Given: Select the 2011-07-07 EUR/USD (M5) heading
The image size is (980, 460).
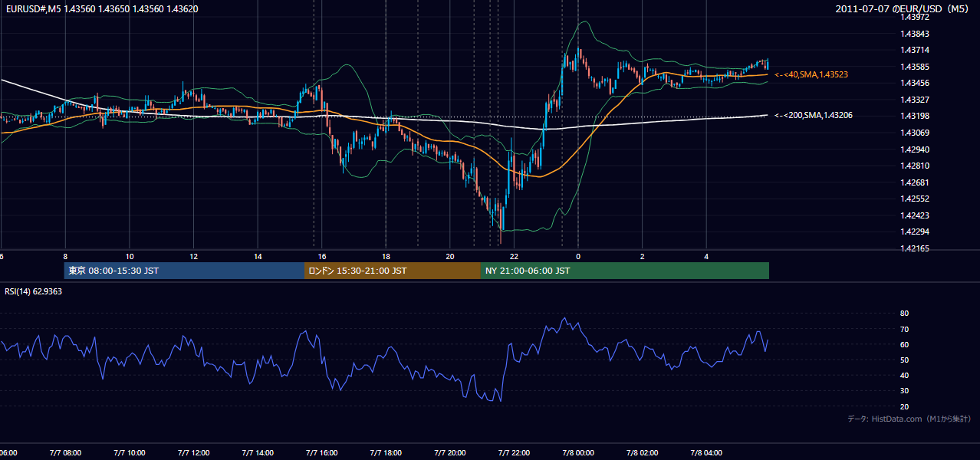Looking at the screenshot, I should click(903, 9).
